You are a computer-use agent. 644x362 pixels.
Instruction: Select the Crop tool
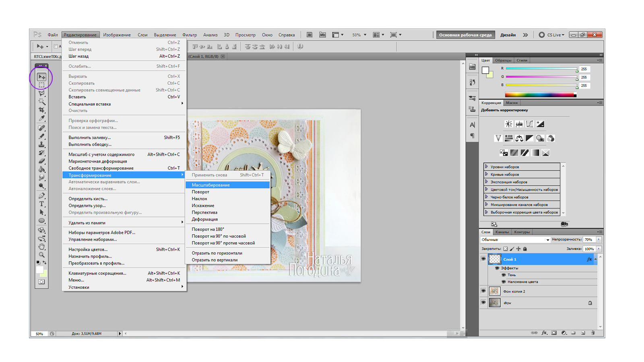click(41, 110)
